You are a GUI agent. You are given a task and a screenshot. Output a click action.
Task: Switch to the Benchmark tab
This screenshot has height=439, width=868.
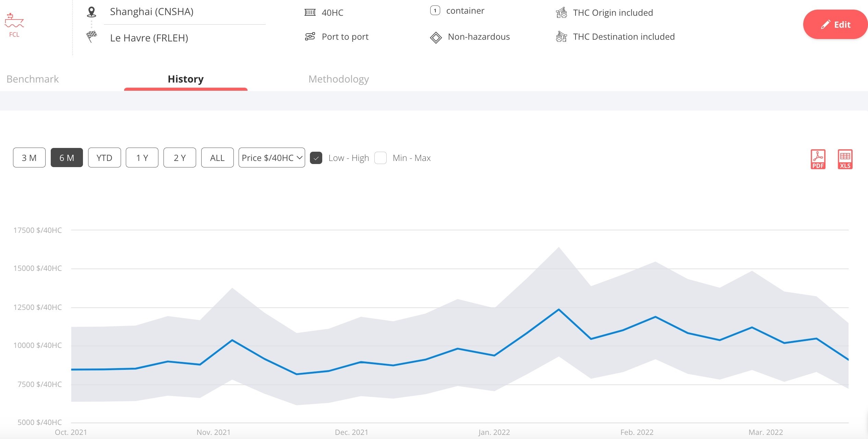tap(33, 79)
